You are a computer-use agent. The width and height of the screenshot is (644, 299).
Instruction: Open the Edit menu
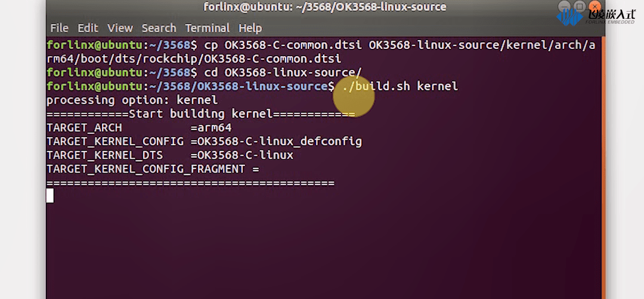(88, 28)
